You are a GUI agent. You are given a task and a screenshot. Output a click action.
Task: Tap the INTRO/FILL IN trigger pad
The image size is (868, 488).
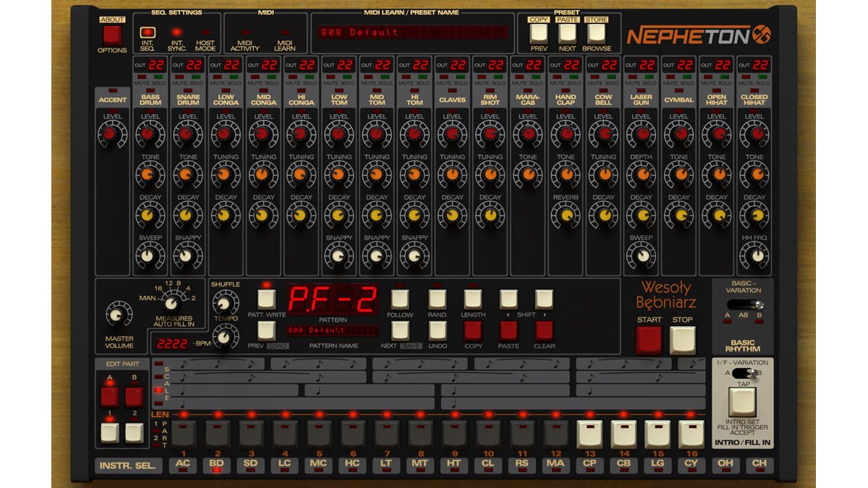tap(743, 401)
